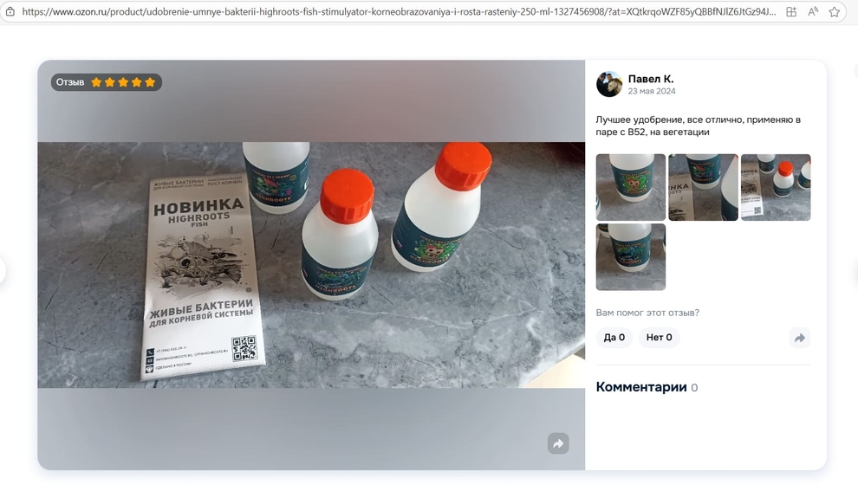Click share arrow on the main photo
The image size is (858, 504).
558,443
